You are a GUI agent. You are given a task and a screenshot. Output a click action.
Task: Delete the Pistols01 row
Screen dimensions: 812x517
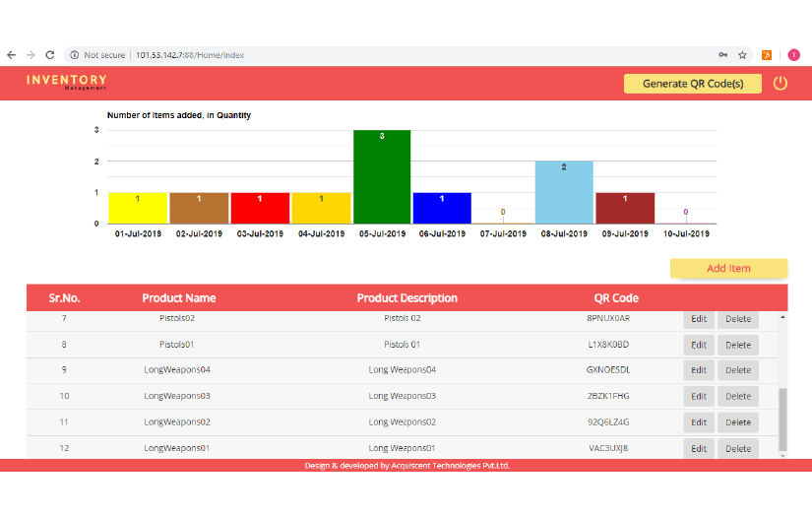tap(738, 345)
